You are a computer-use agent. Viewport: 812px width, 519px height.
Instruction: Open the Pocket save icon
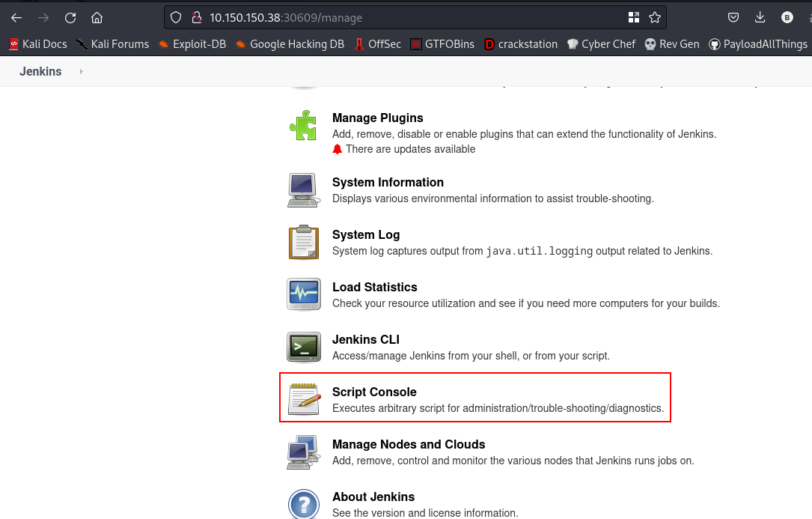733,18
